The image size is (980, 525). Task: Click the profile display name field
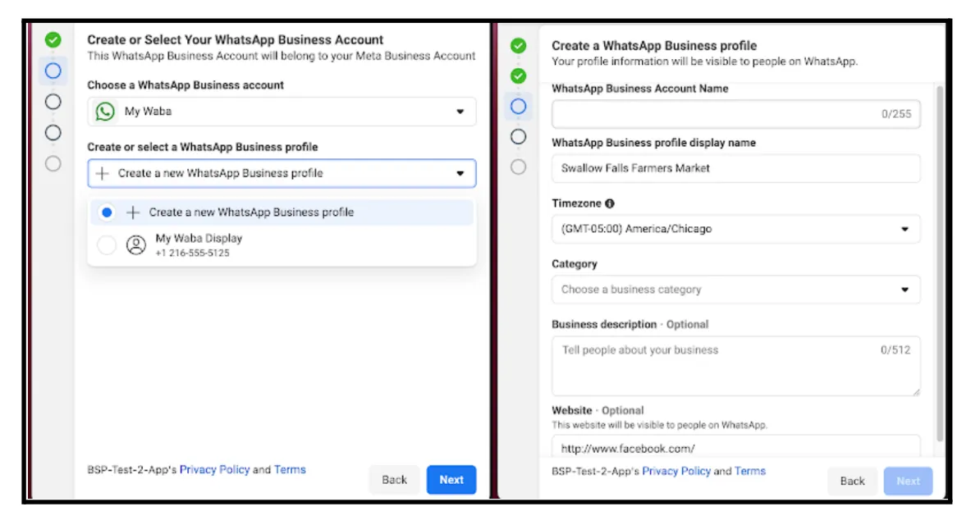(735, 168)
